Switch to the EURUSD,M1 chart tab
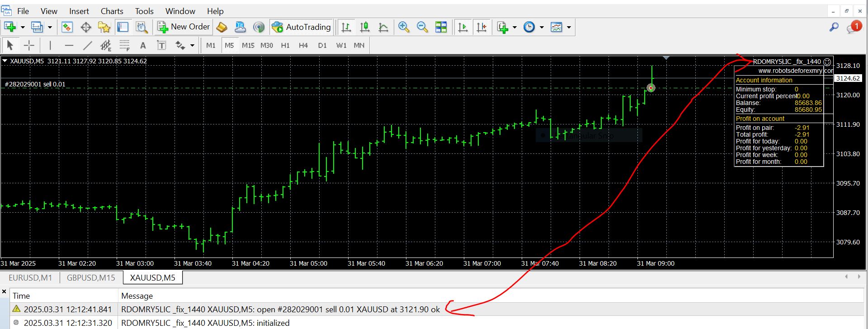This screenshot has height=329, width=868. (30, 278)
